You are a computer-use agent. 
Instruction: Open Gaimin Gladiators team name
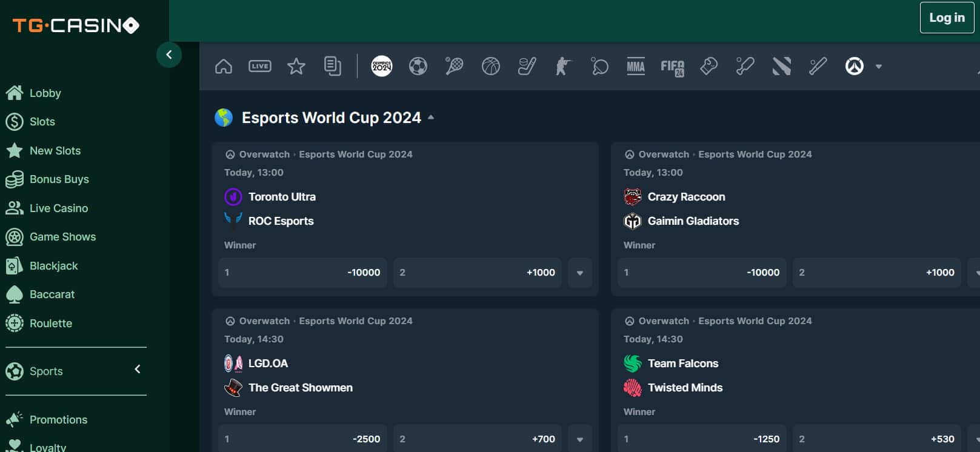(x=693, y=221)
